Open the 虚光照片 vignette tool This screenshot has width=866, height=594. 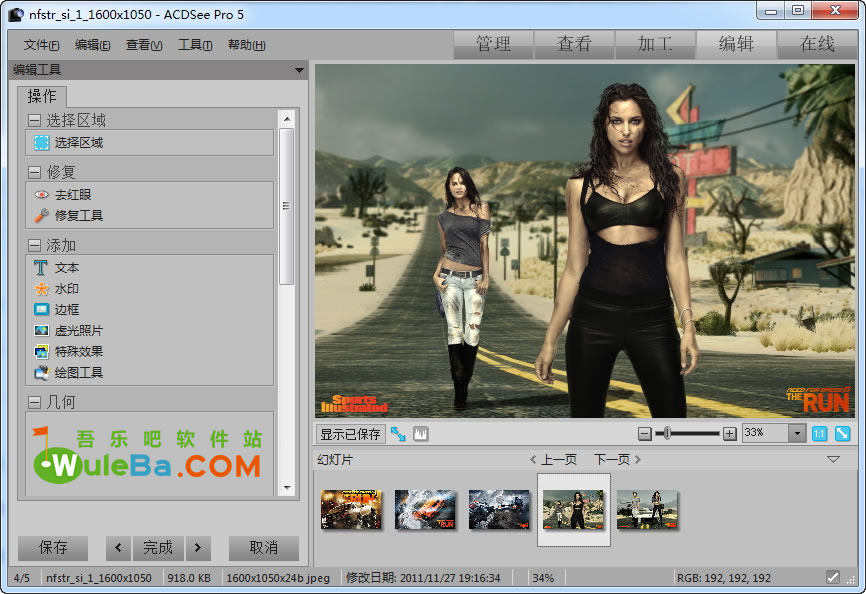click(x=68, y=331)
